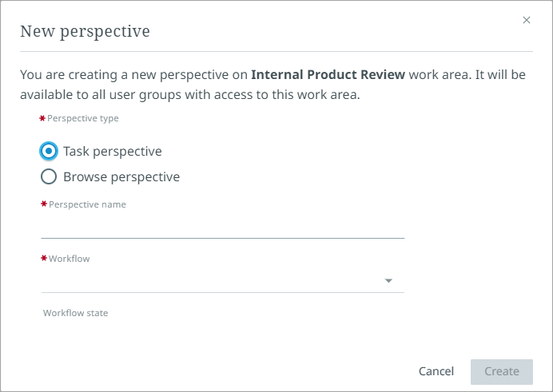Click the 'Perspective type' field label

point(82,118)
